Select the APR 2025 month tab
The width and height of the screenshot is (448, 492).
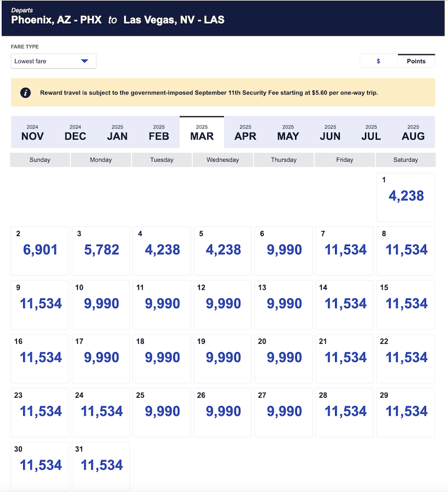pyautogui.click(x=246, y=132)
